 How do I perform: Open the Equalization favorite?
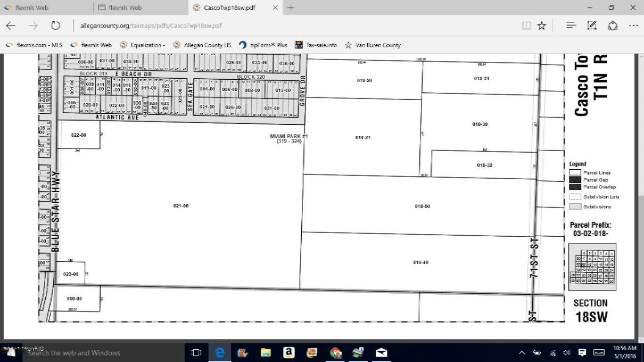[142, 45]
